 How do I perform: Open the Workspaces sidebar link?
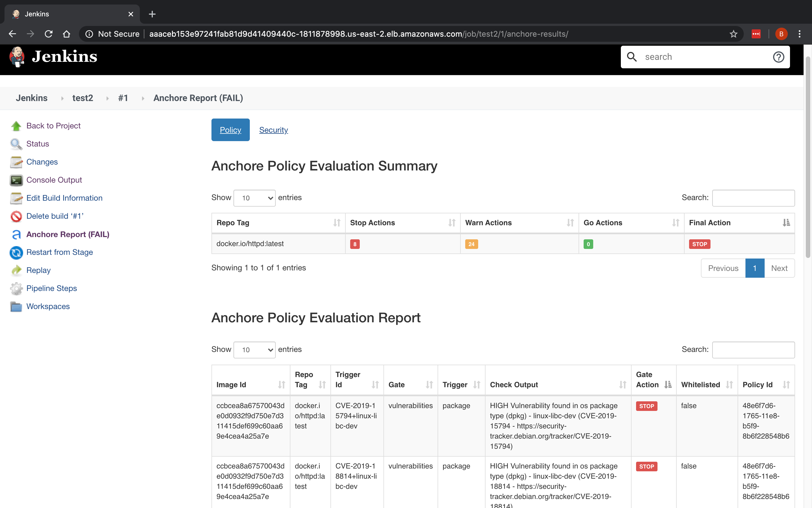[48, 307]
